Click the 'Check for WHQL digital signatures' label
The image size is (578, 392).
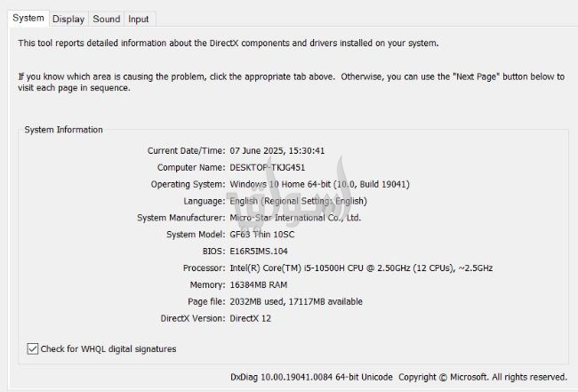(x=108, y=349)
